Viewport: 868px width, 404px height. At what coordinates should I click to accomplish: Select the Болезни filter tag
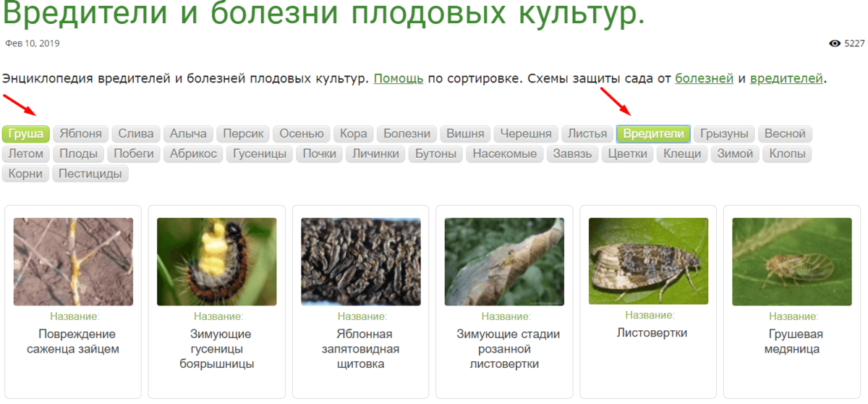407,134
